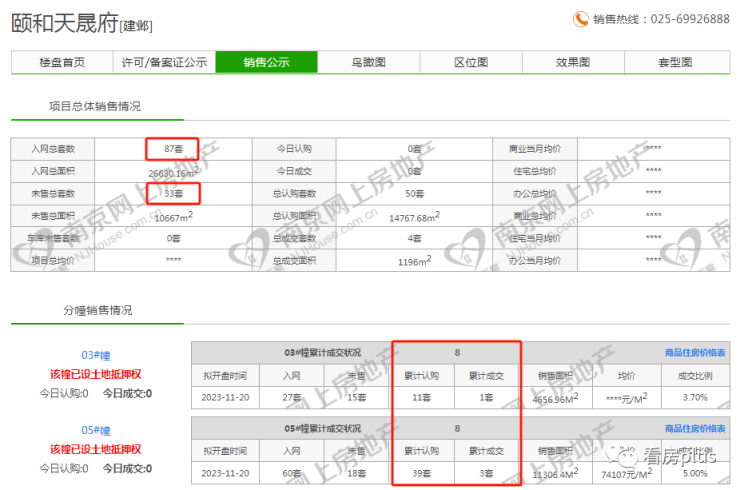Select 4656.96M² sales area for 03#幢

click(x=555, y=399)
